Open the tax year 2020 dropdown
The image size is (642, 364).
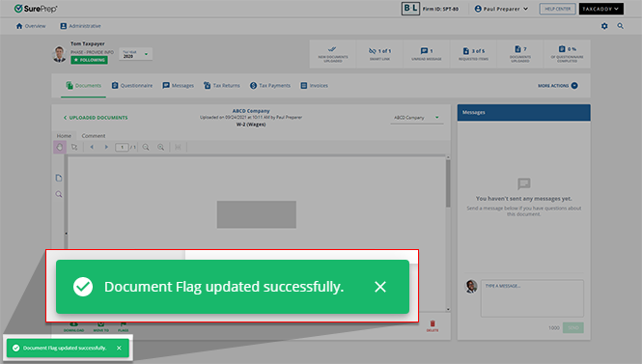click(x=135, y=54)
